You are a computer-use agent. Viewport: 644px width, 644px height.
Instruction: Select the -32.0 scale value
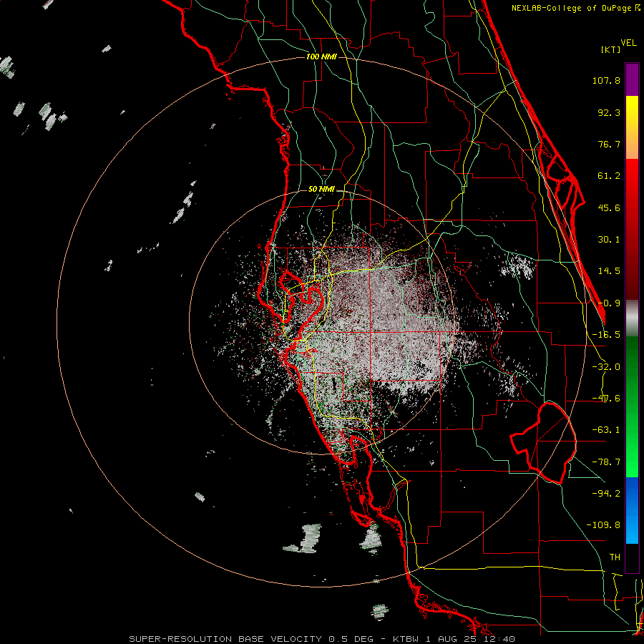(x=606, y=367)
